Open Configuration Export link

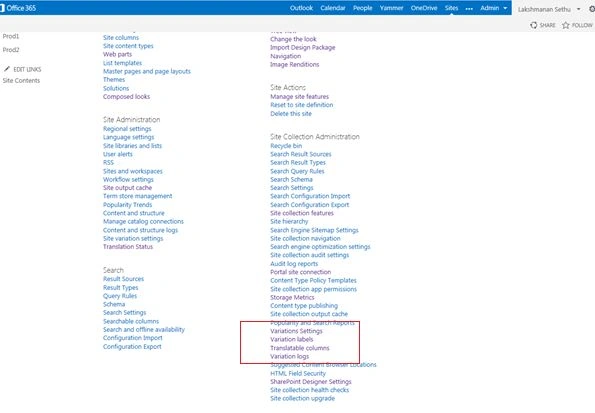tap(132, 347)
